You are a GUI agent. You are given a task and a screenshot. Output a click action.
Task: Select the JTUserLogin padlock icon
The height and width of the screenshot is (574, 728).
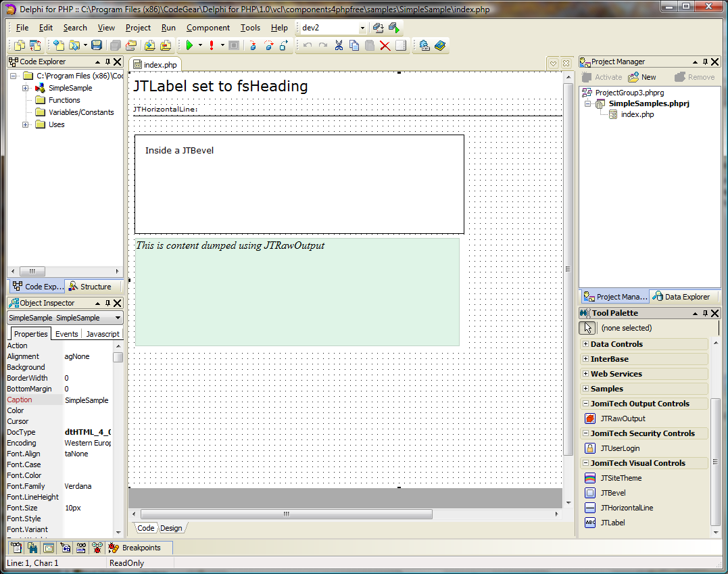click(590, 448)
